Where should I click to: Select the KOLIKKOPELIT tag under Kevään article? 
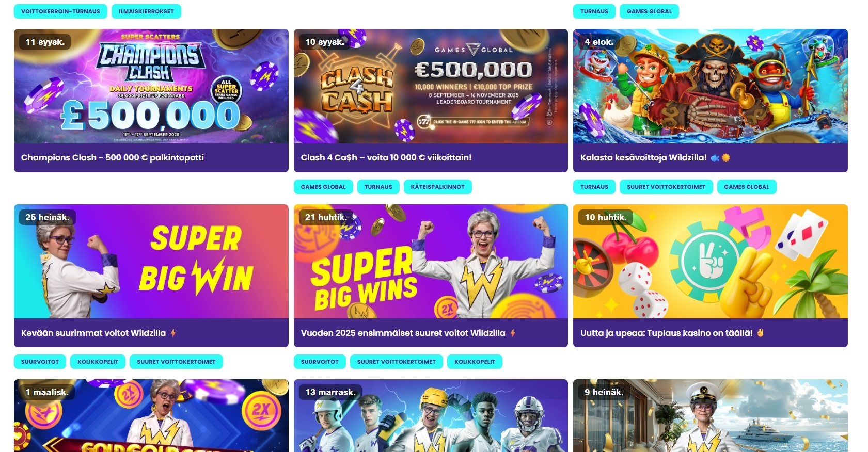(98, 362)
